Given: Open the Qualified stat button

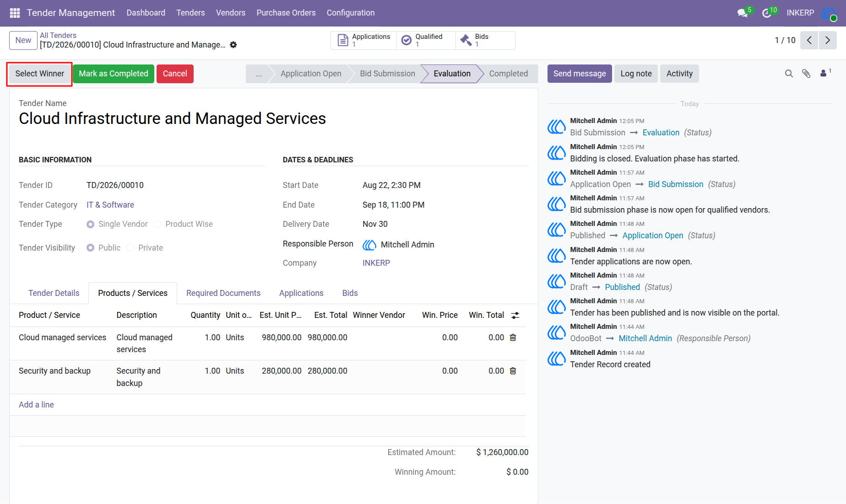Looking at the screenshot, I should click(x=426, y=40).
